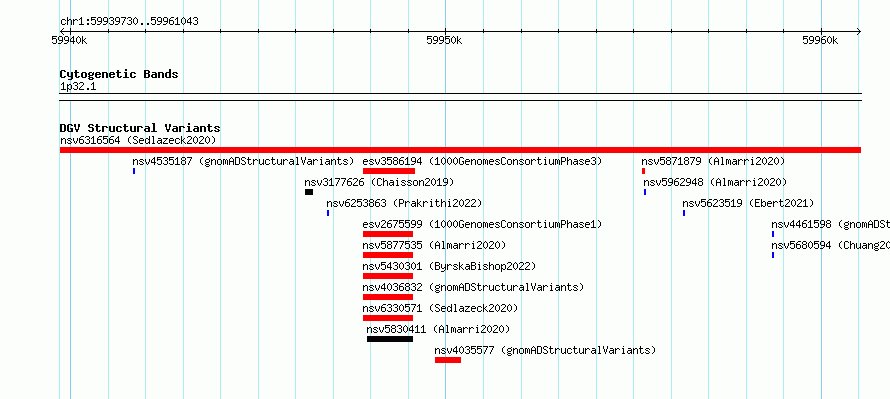890x399 pixels.
Task: Open nsv6253863 (Prakrithi2022) label
Action: (x=404, y=203)
